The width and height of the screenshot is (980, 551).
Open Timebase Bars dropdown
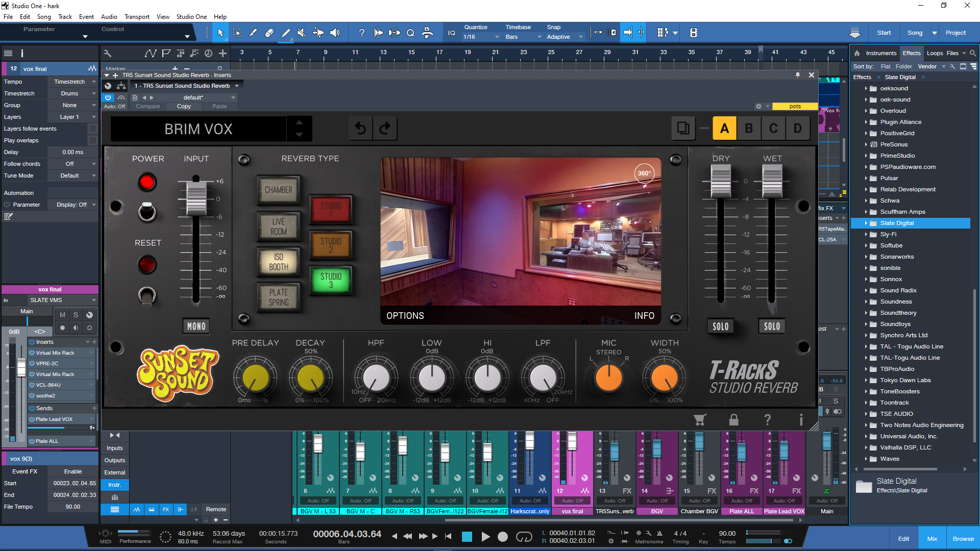[523, 37]
